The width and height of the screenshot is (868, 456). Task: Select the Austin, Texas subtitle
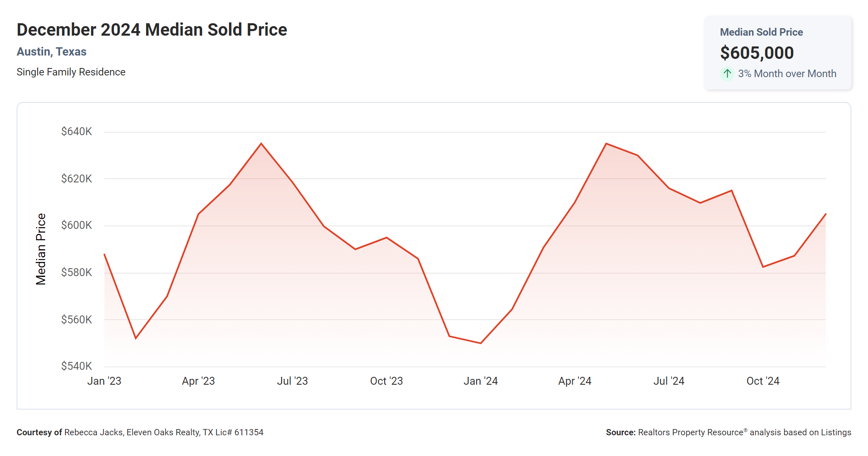point(51,52)
